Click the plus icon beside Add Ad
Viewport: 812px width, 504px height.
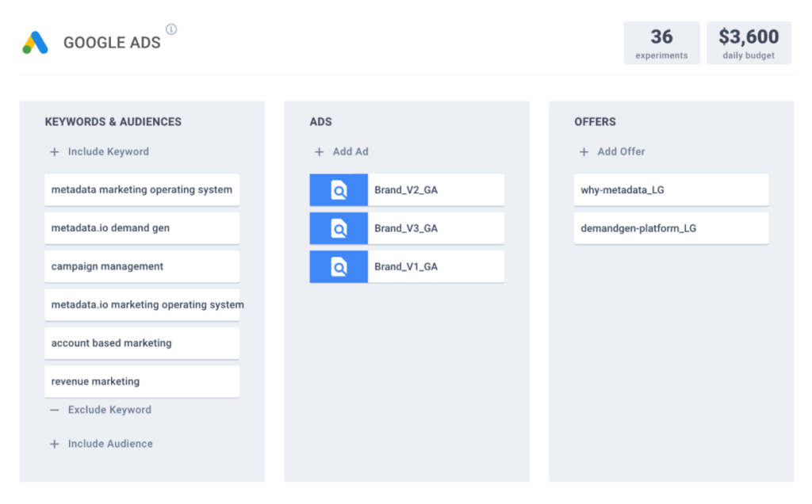point(320,151)
